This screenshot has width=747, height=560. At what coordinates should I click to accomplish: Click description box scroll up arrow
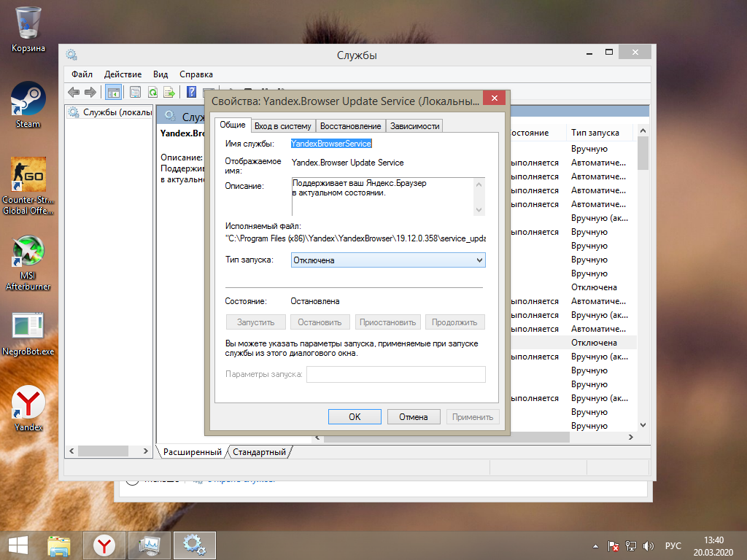point(479,184)
